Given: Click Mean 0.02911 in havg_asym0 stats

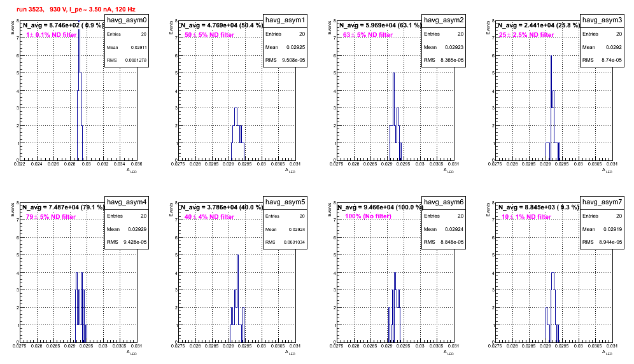Looking at the screenshot, I should [127, 47].
